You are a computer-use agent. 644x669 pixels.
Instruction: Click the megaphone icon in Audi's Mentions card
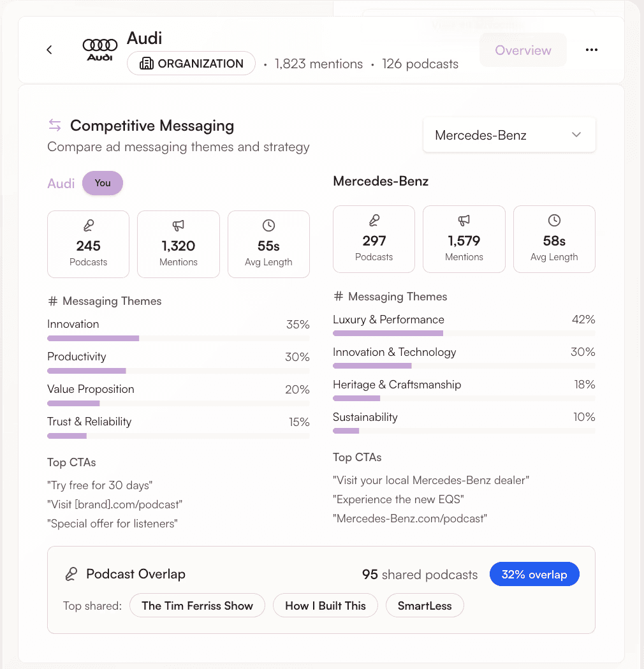pyautogui.click(x=179, y=225)
